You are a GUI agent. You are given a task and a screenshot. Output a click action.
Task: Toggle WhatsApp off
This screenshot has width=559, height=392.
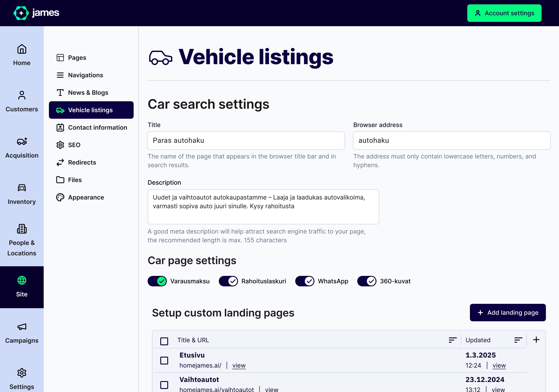point(305,281)
